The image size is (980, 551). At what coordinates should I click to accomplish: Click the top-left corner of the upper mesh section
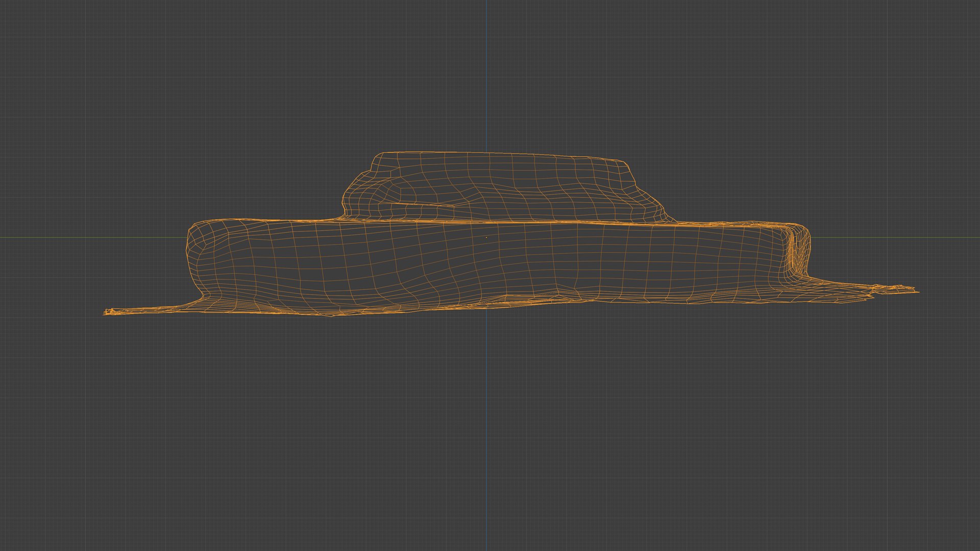377,156
